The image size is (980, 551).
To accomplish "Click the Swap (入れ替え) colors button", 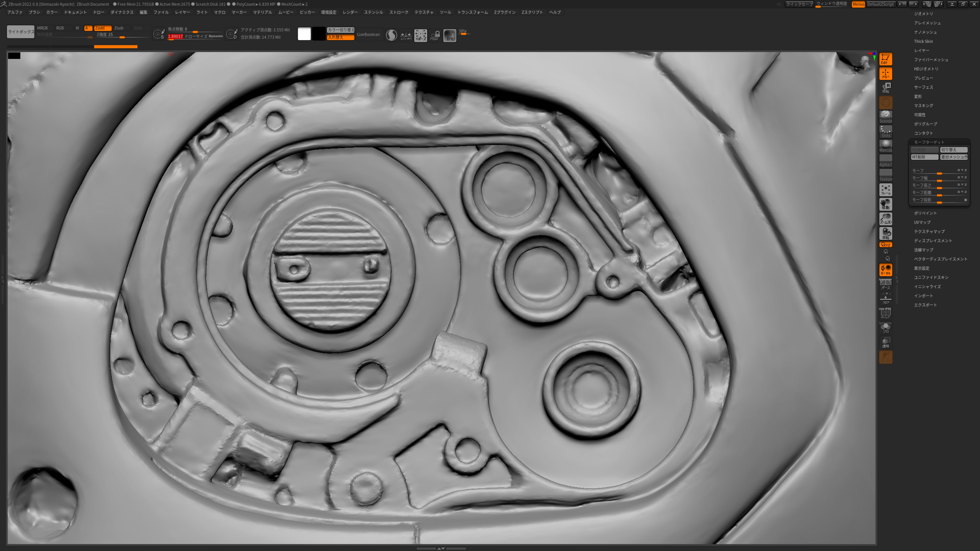I will 340,37.
